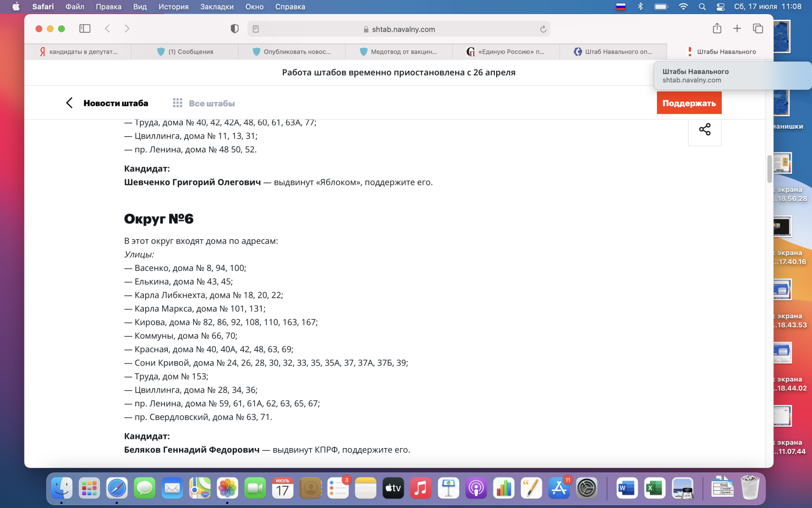The image size is (812, 508).
Task: Open Safari's Share menu in the toolbar
Action: click(x=717, y=29)
